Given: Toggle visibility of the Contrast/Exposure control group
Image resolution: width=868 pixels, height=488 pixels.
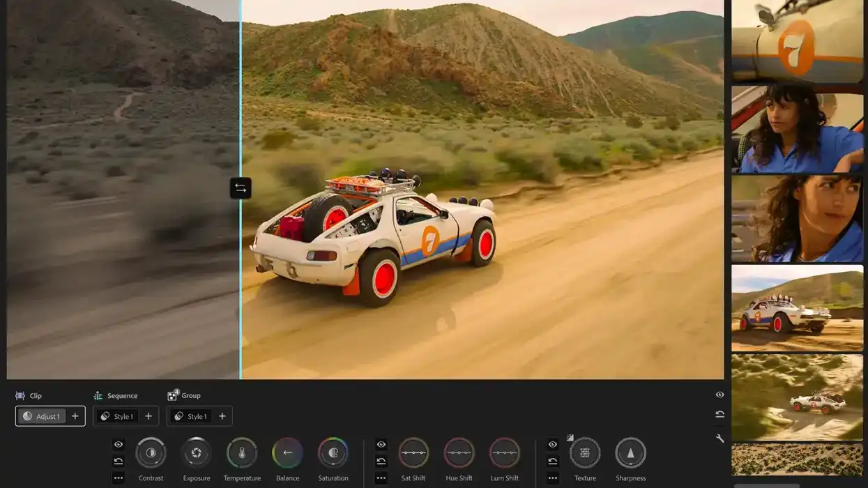Looking at the screenshot, I should pos(119,444).
